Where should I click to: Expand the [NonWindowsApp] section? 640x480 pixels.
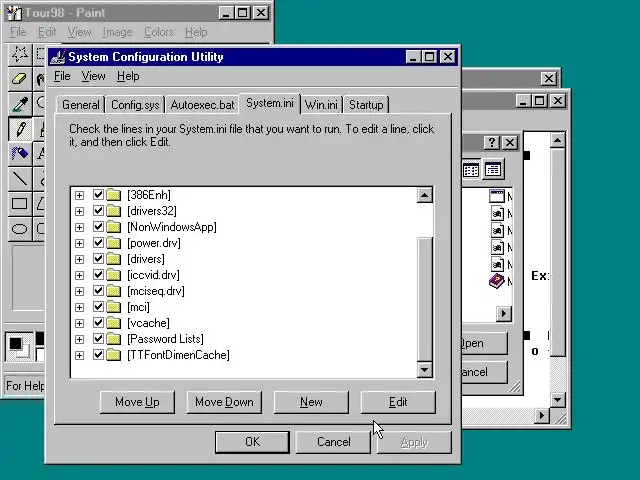click(79, 227)
